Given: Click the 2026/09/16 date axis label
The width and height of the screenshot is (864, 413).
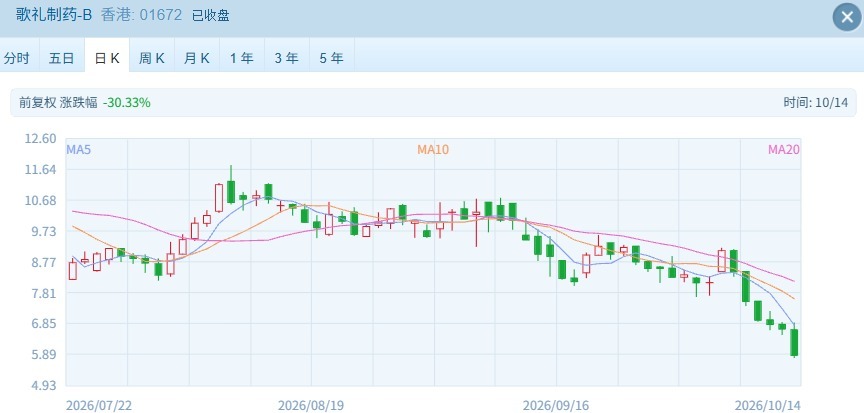Looking at the screenshot, I should (x=556, y=406).
